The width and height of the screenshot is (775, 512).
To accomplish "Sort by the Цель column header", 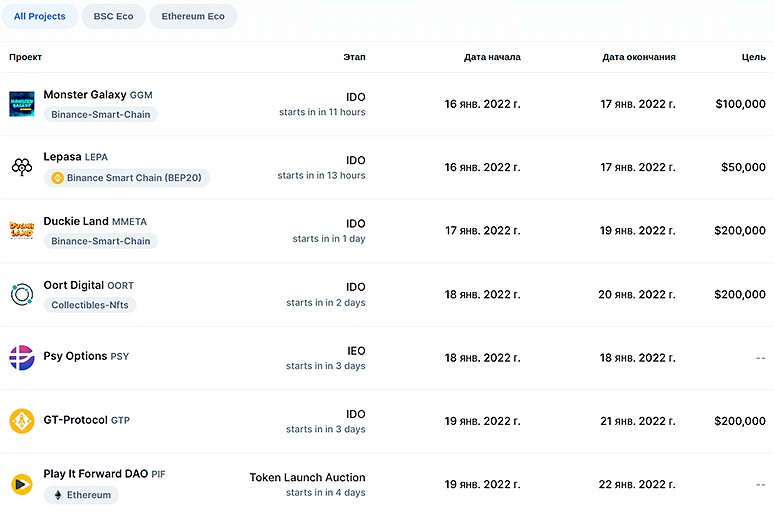I will point(754,57).
